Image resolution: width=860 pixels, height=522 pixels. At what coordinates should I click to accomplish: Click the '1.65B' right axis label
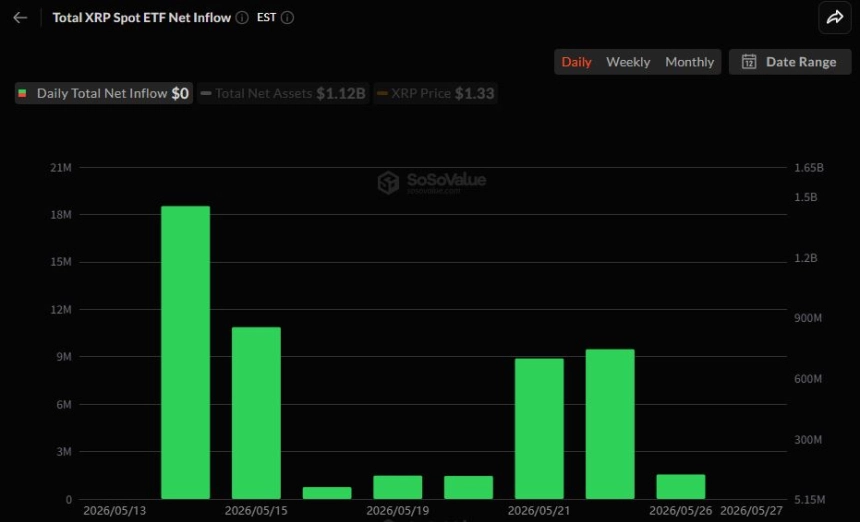(809, 168)
